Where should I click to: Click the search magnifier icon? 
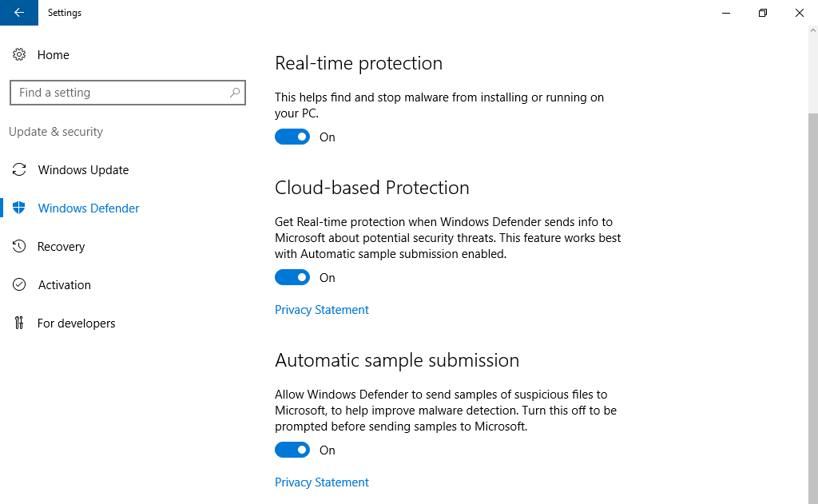[x=235, y=93]
